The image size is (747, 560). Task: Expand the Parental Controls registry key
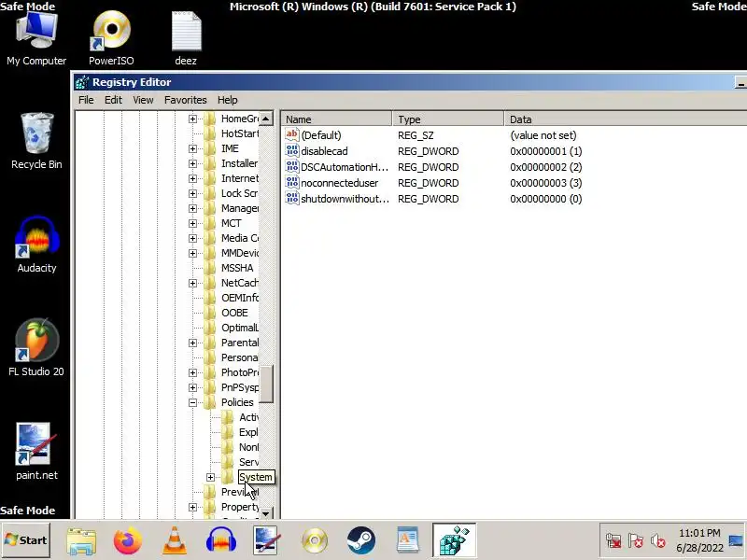[x=192, y=343]
